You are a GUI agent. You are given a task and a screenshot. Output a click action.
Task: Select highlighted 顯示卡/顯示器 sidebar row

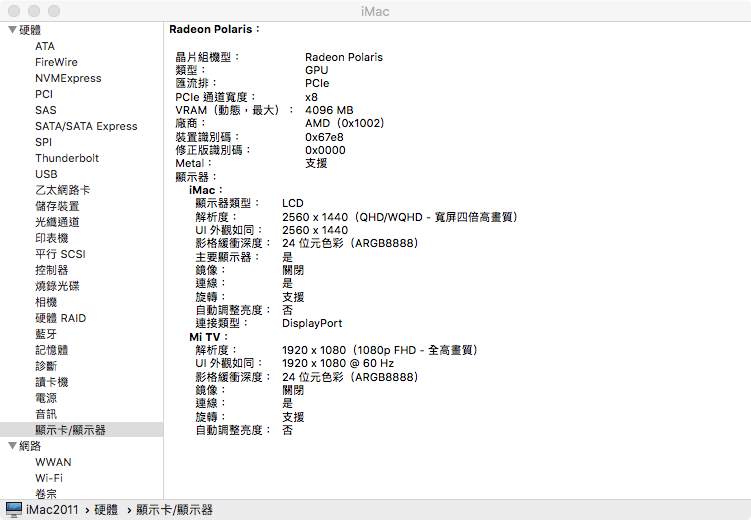point(81,430)
